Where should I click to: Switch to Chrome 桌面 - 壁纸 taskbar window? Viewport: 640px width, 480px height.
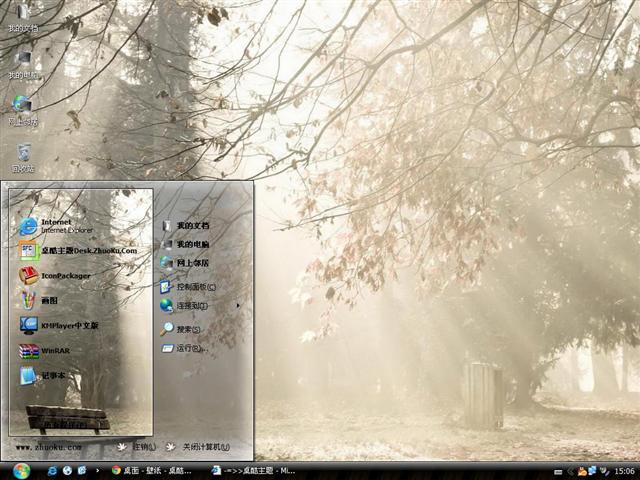point(153,471)
